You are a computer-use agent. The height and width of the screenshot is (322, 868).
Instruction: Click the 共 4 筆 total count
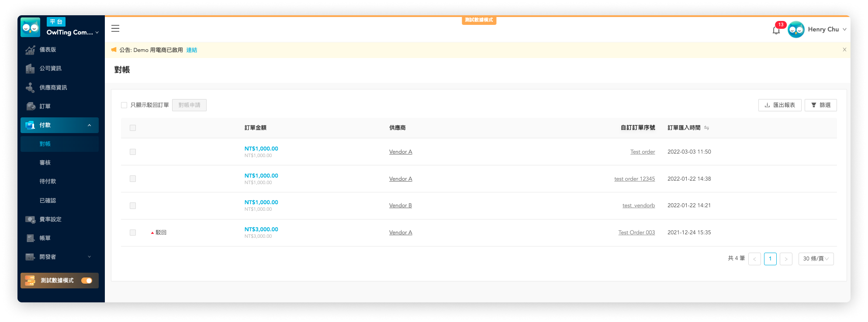coord(737,258)
